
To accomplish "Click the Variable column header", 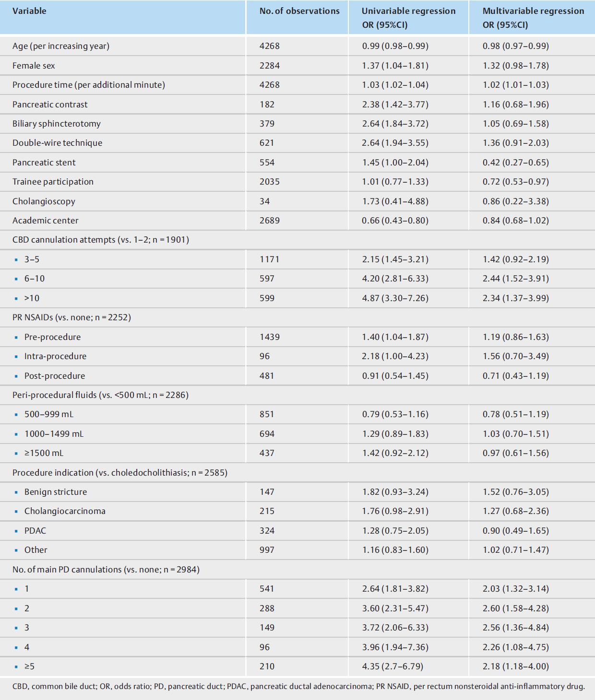I will [29, 11].
